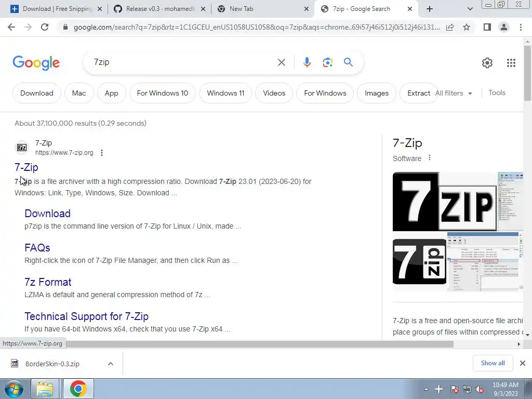
Task: Click the muted volume tray icon
Action: pyautogui.click(x=480, y=390)
